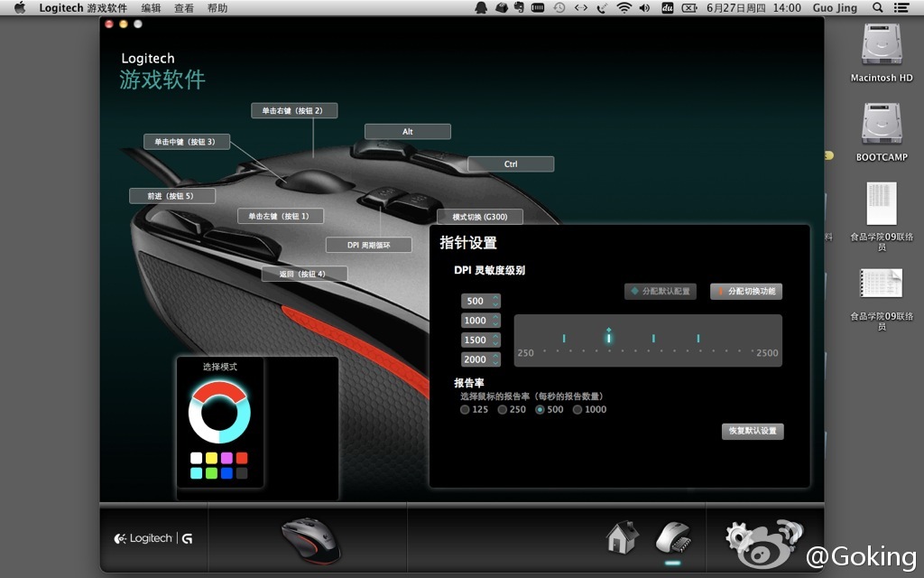924x578 pixels.
Task: Pick the blue color swatch
Action: point(226,473)
